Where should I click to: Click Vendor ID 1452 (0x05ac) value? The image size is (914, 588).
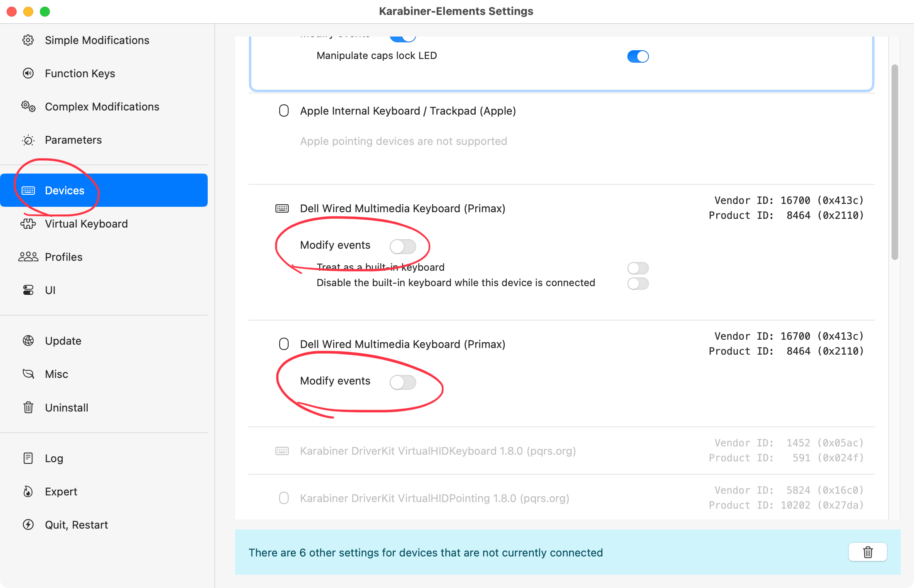825,443
